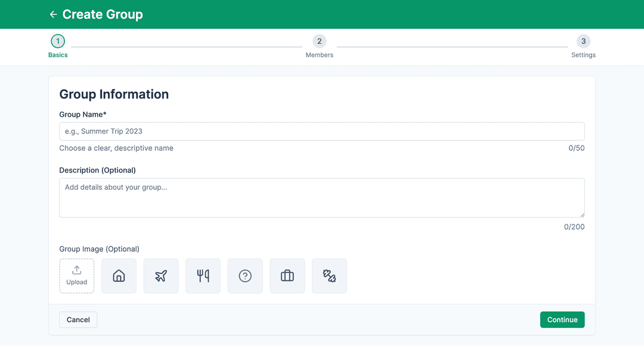Choose the briefcase group image icon
Viewport: 644px width, 346px height.
tap(287, 276)
